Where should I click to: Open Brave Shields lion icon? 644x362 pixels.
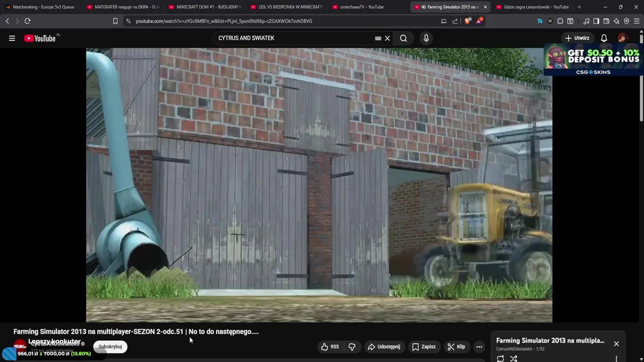click(467, 21)
